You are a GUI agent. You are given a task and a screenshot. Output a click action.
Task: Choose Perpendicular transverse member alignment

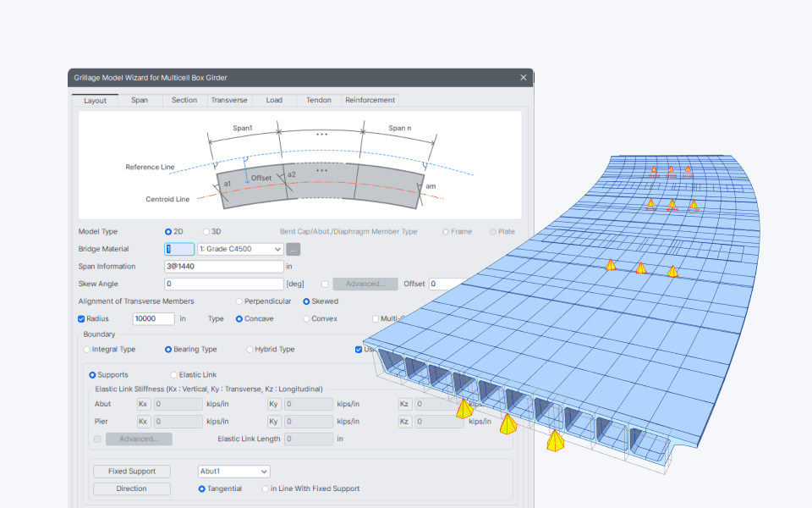pos(264,301)
